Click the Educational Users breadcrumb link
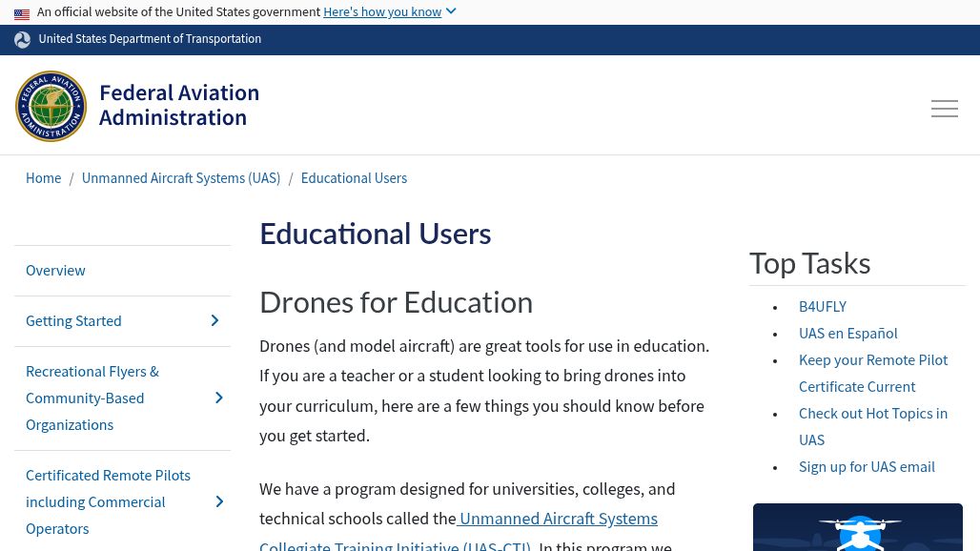Viewport: 980px width, 551px height. click(x=354, y=178)
